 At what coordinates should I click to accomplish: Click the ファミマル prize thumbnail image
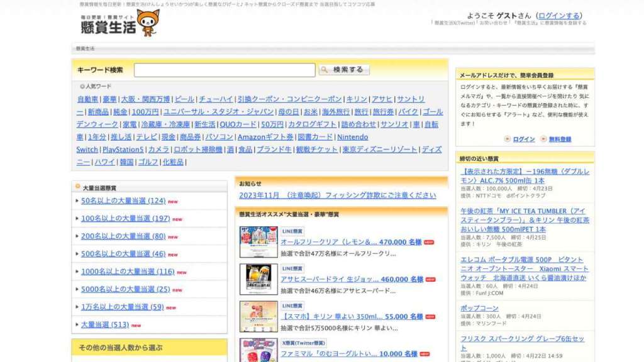click(258, 351)
